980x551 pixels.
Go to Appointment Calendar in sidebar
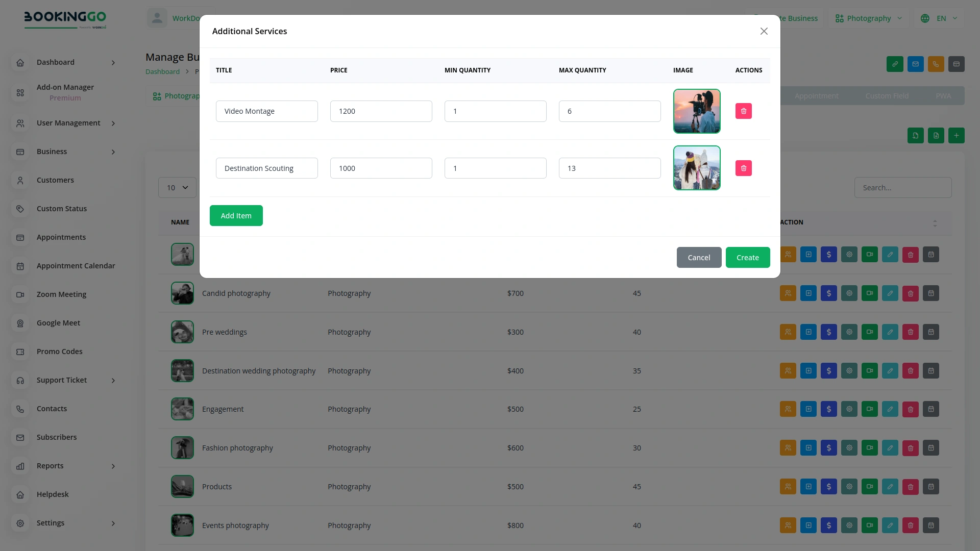[x=76, y=266]
